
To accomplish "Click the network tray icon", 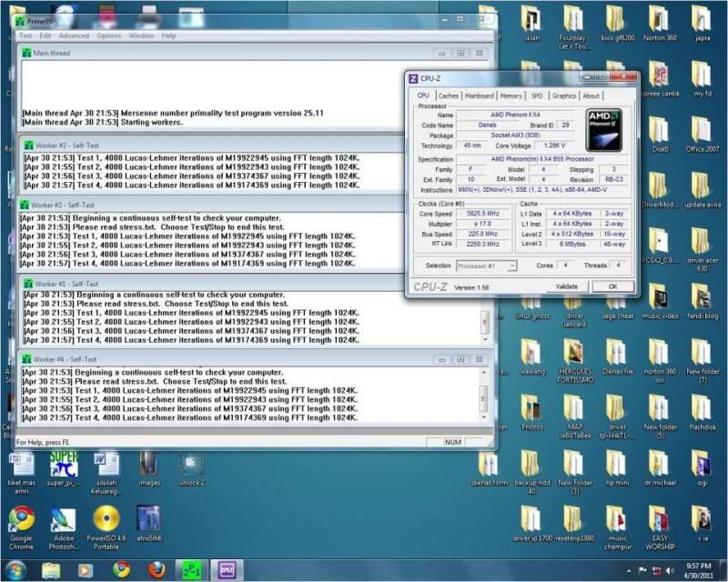I will (x=656, y=570).
